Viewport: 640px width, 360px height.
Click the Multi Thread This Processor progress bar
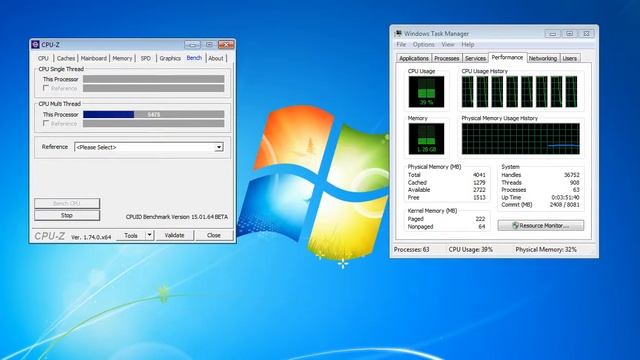pyautogui.click(x=153, y=115)
